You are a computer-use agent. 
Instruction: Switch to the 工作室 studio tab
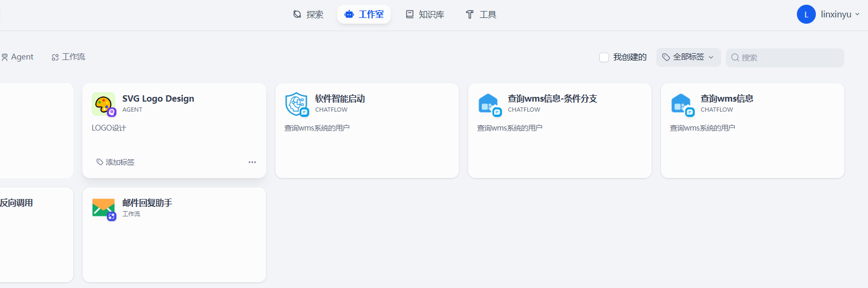(x=364, y=14)
